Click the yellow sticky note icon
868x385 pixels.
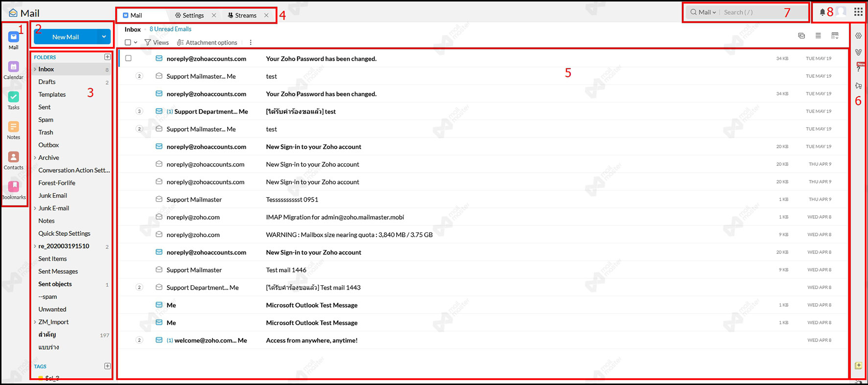[x=858, y=365]
